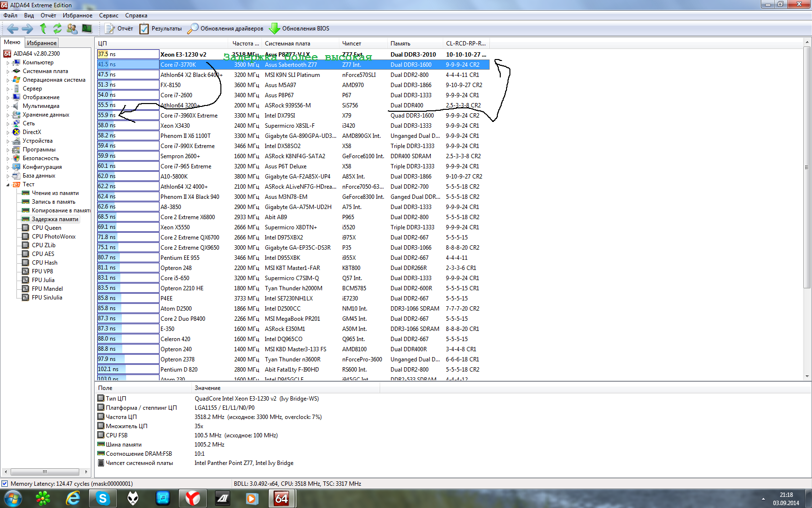
Task: Expand the Отображение tree node
Action: click(x=8, y=98)
